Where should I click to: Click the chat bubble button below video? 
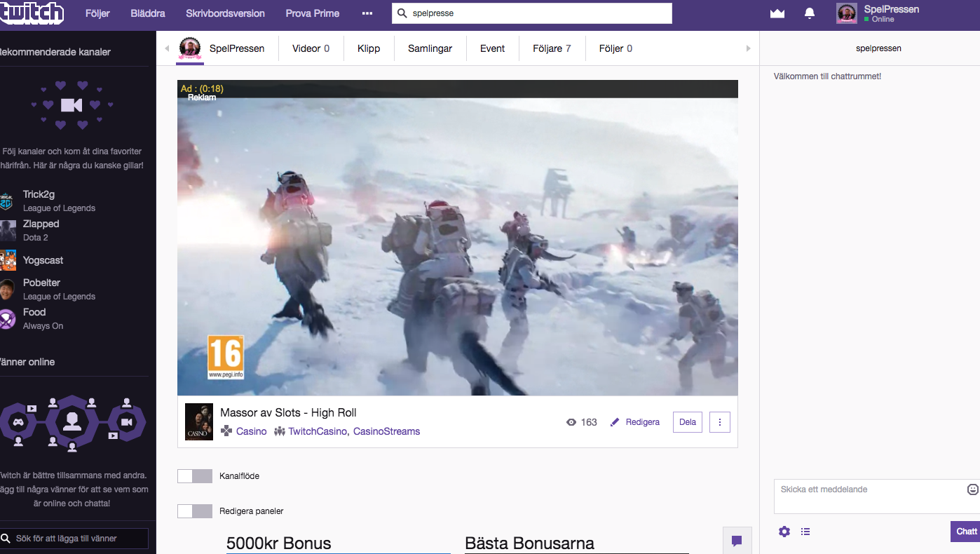[x=737, y=541]
